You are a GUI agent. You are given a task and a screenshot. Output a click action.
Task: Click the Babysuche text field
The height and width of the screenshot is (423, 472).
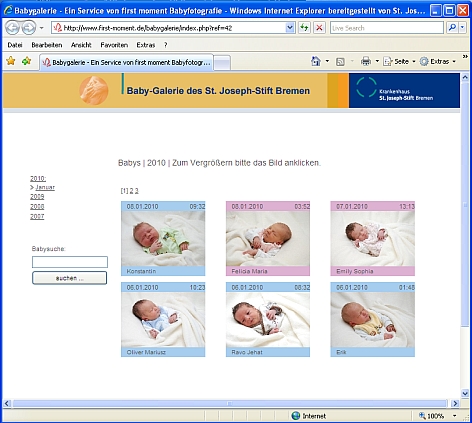[x=70, y=262]
